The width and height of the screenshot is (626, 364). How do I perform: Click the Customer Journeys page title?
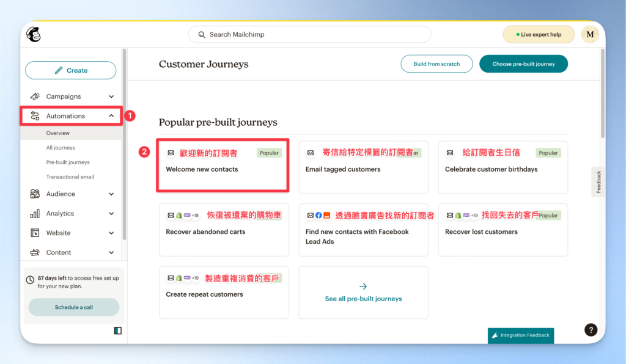(x=204, y=64)
